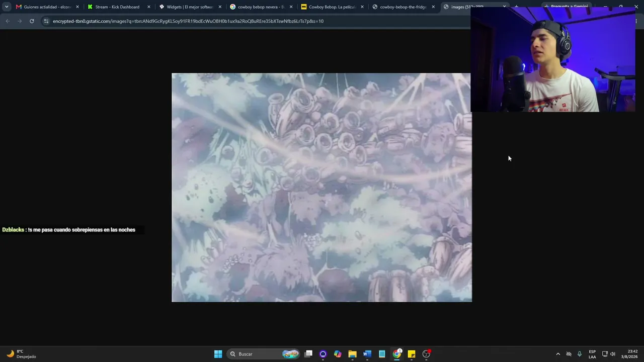Viewport: 644px width, 362px height.
Task: Click the microphone tray icon
Action: (x=580, y=354)
